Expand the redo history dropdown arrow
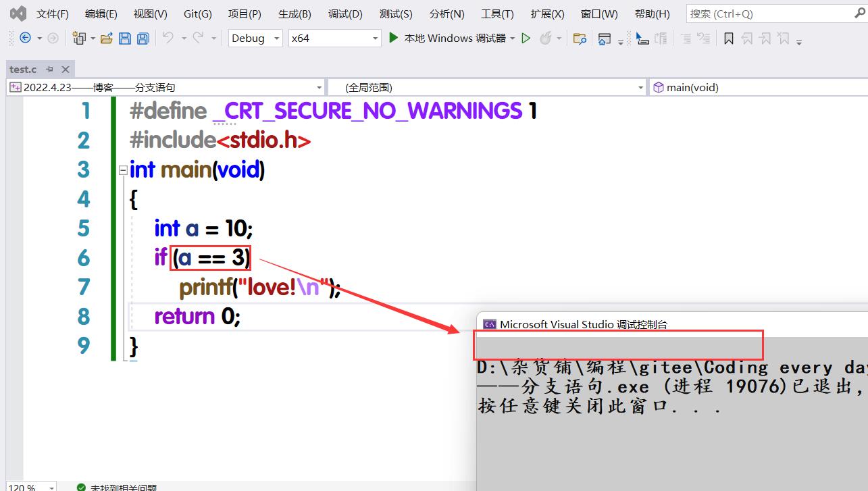This screenshot has width=868, height=491. (213, 38)
